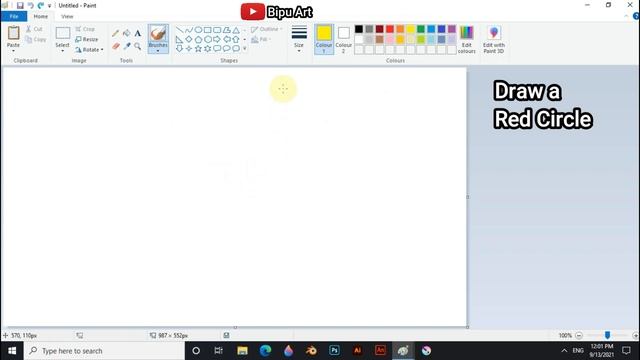This screenshot has width=640, height=360.
Task: Open Microsoft Edge from taskbar
Action: point(265,351)
